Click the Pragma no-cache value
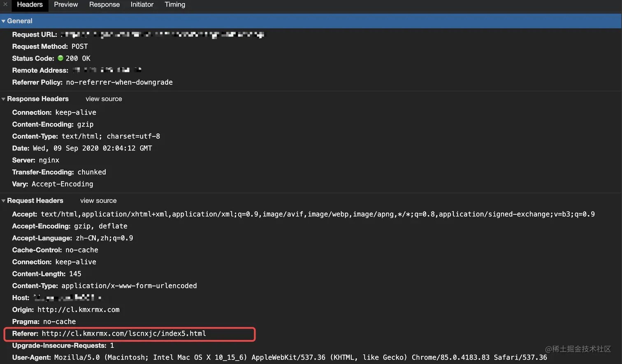This screenshot has height=364, width=622. (60, 321)
